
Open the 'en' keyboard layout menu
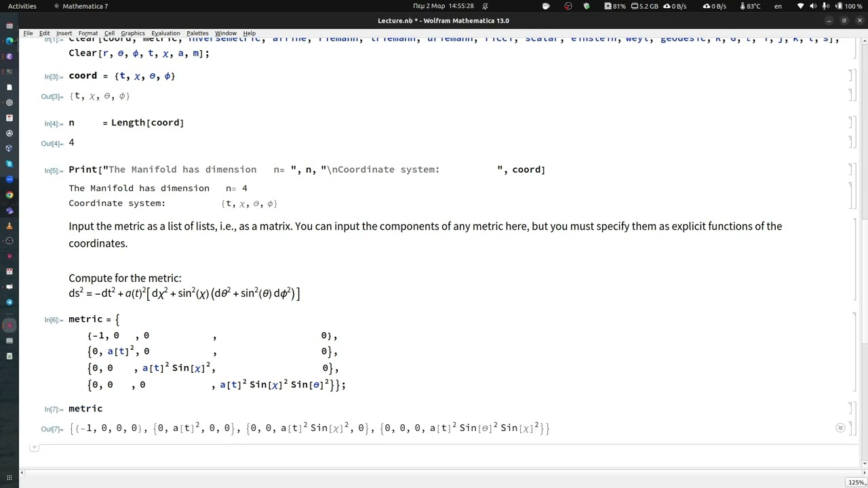click(778, 6)
